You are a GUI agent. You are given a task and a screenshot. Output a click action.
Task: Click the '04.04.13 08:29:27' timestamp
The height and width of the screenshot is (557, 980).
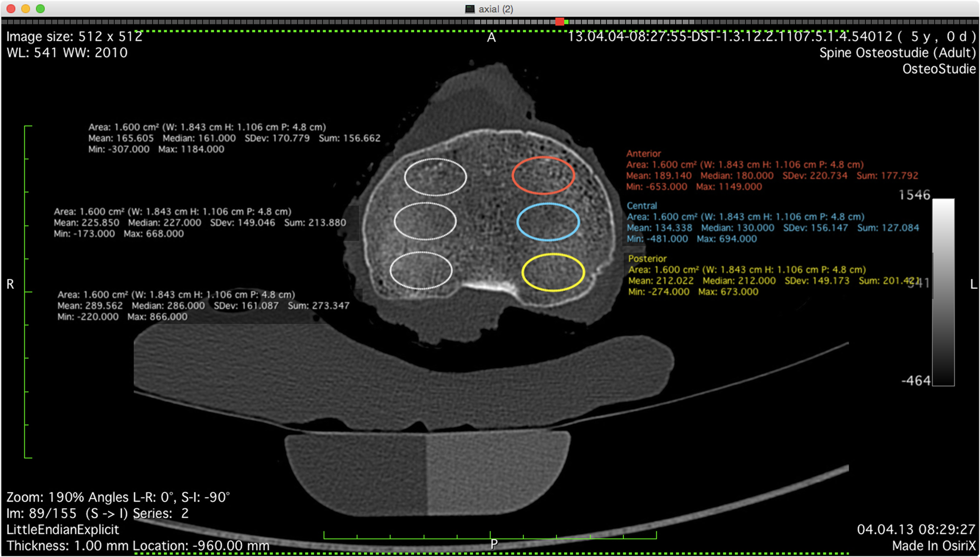916,529
